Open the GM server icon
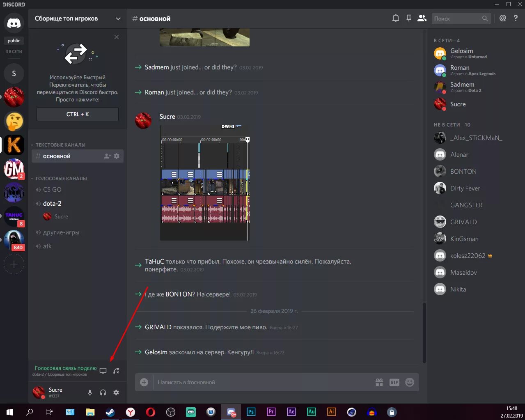This screenshot has width=525, height=420. (x=14, y=169)
